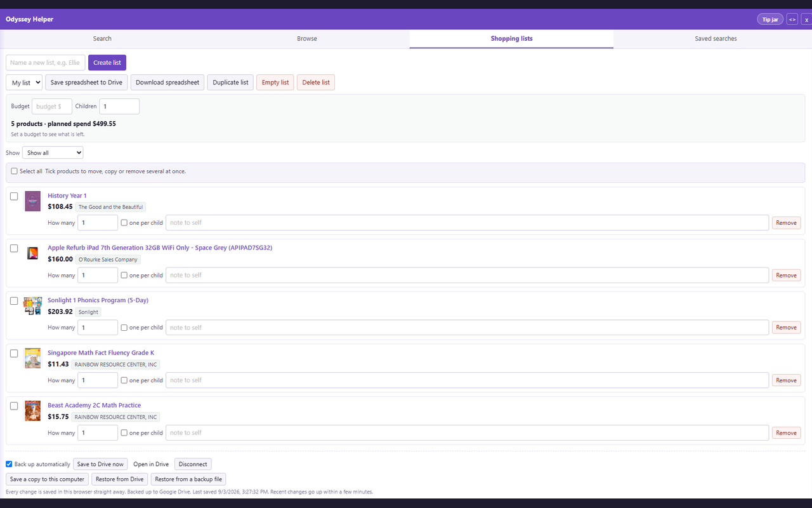Click Duplicate list
Image resolution: width=812 pixels, height=508 pixels.
pyautogui.click(x=230, y=83)
